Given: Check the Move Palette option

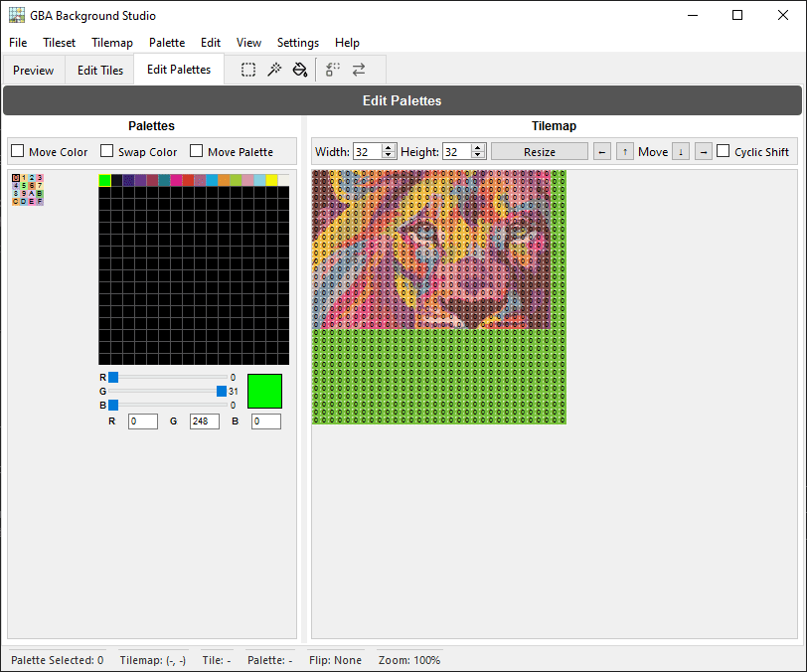Looking at the screenshot, I should click(197, 151).
